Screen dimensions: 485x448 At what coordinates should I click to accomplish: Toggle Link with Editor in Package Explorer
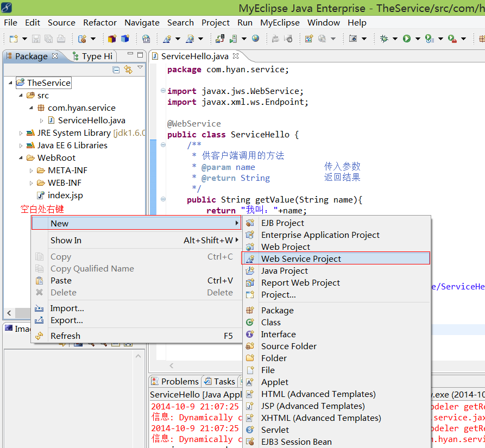click(x=128, y=70)
